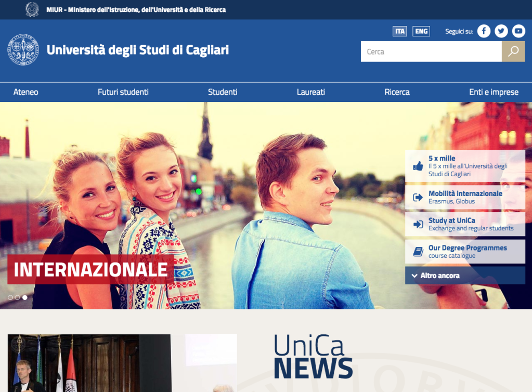Select the second carousel slide dot

pos(17,297)
